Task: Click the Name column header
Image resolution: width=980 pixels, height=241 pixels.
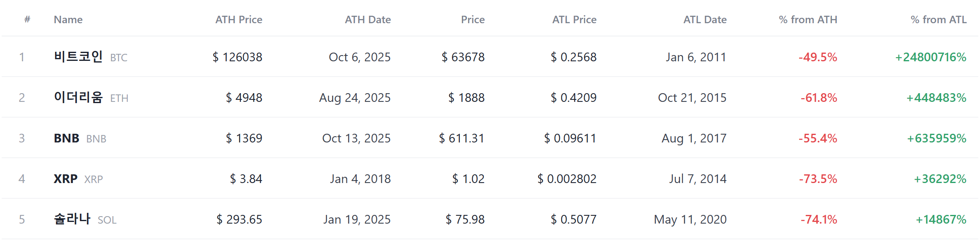Action: click(68, 19)
